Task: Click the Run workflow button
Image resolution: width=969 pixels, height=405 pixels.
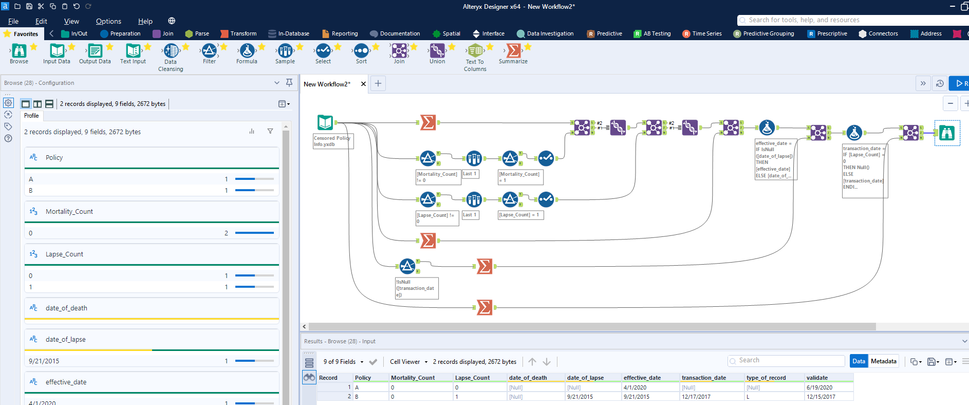Action: click(959, 83)
